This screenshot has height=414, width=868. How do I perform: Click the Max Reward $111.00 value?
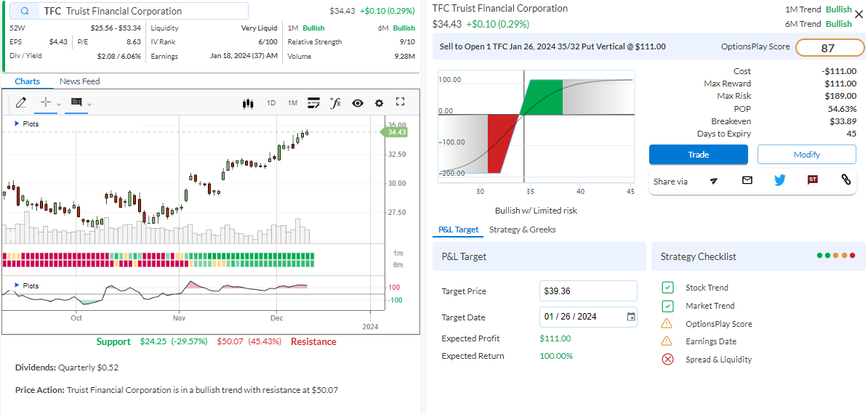pos(840,84)
